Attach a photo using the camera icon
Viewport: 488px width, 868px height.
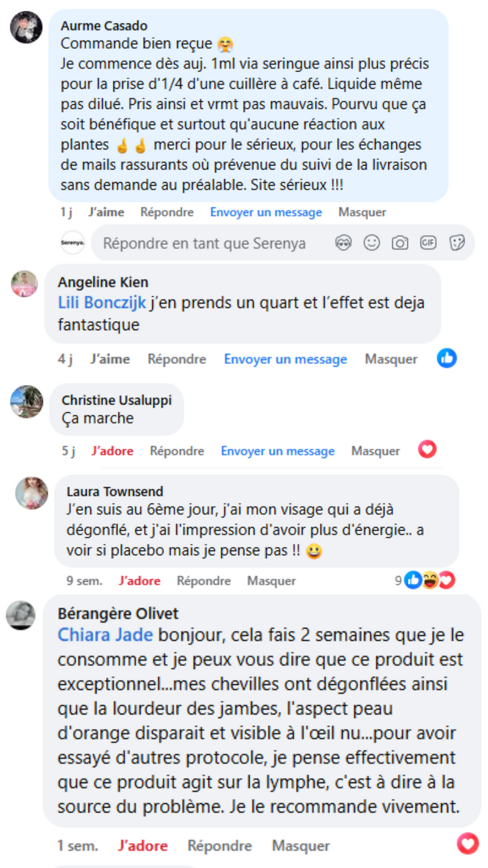(400, 243)
